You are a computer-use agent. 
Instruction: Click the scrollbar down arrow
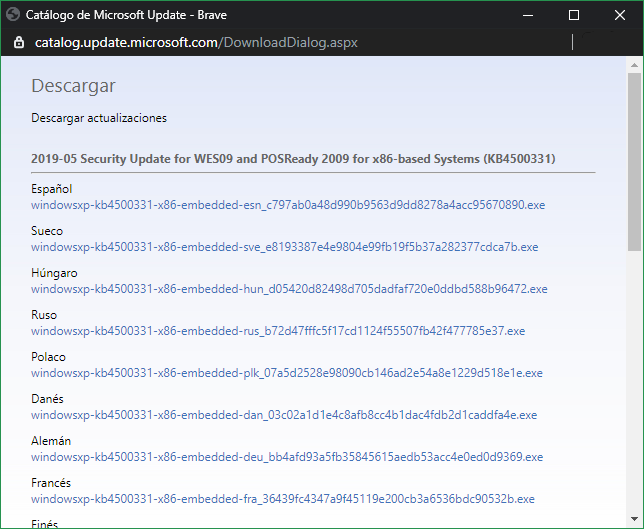635,520
